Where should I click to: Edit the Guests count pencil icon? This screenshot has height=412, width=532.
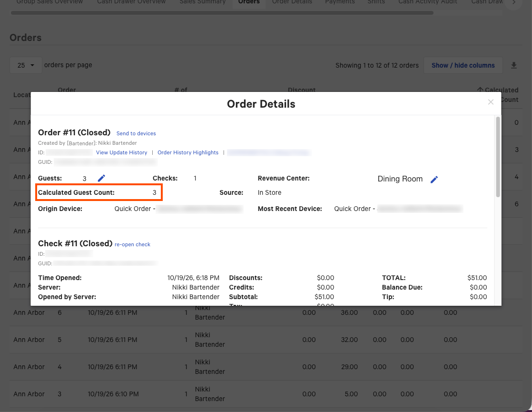(101, 178)
